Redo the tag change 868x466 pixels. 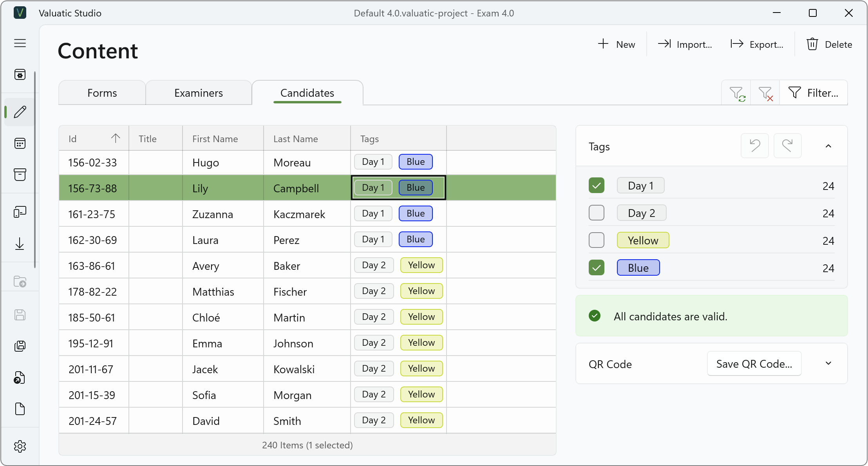[788, 146]
